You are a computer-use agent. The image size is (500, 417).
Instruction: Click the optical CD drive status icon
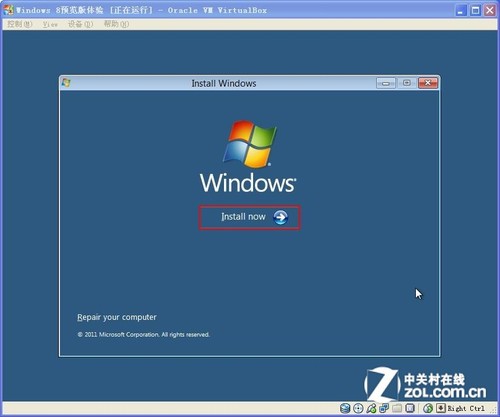pos(358,408)
